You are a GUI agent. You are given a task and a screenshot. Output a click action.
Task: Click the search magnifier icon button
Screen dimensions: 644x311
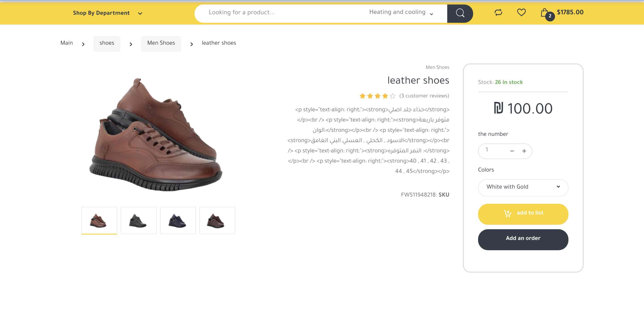click(460, 13)
